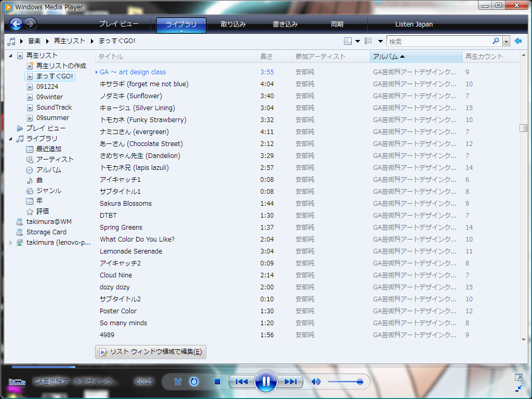Switch to full screen view icon
532x399 pixels.
click(x=518, y=377)
